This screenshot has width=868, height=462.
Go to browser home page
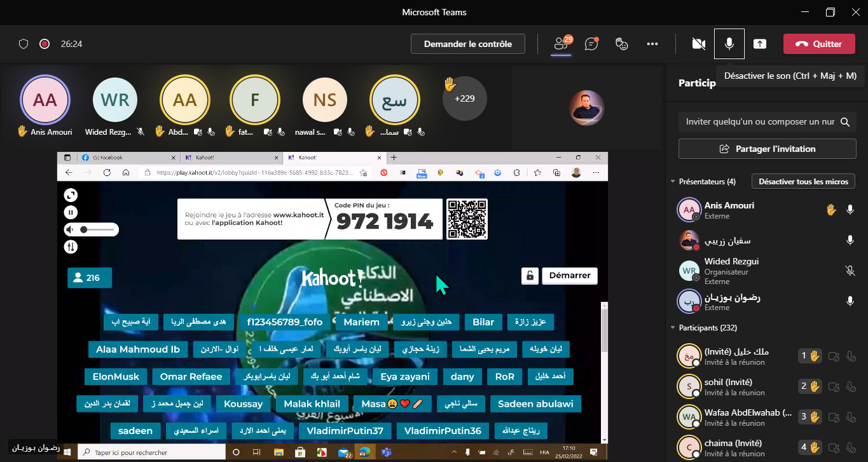[126, 172]
